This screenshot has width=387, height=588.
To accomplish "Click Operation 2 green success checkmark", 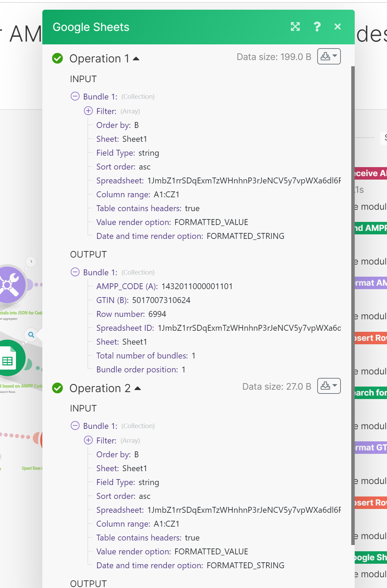I will coord(58,388).
